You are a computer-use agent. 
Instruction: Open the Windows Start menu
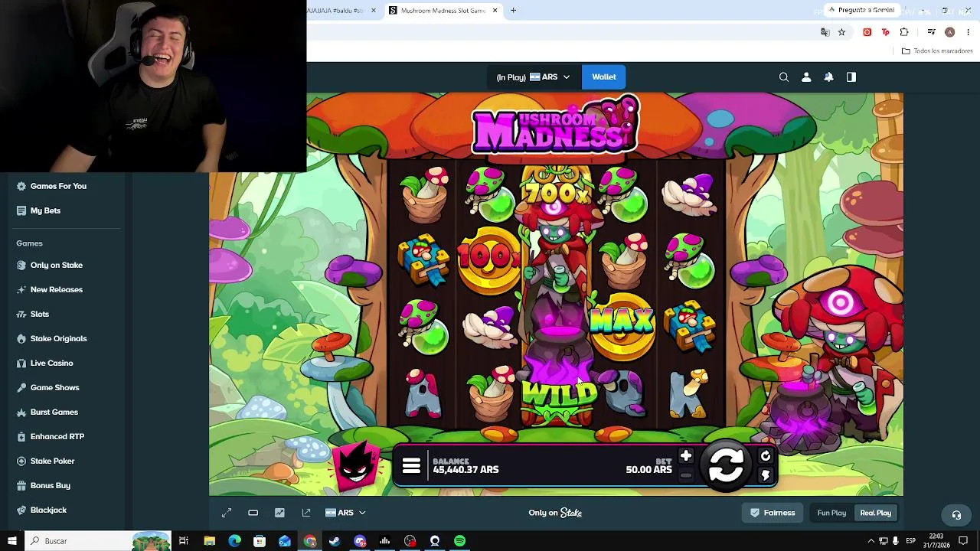[11, 541]
